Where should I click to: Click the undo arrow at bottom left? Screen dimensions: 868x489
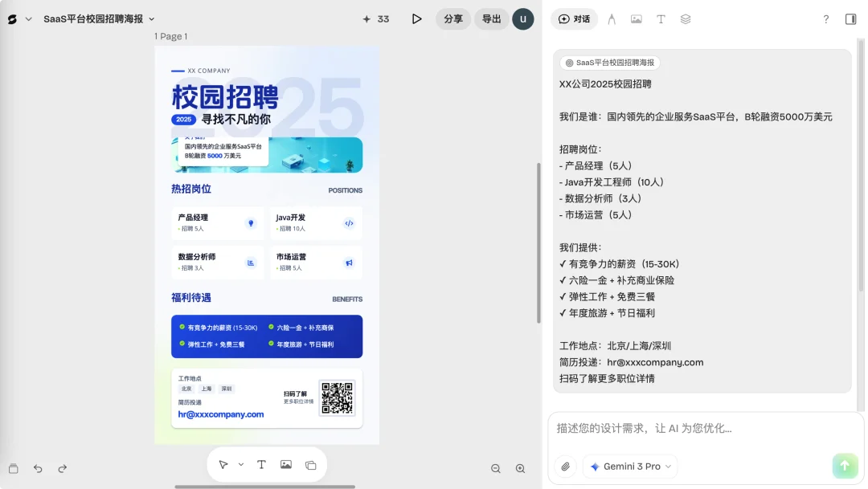pos(37,468)
